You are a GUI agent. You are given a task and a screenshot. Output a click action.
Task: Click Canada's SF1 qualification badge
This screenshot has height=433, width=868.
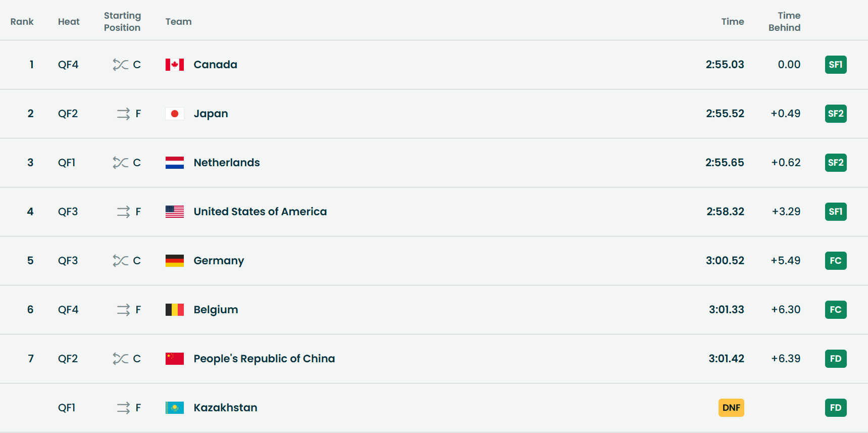click(x=836, y=65)
